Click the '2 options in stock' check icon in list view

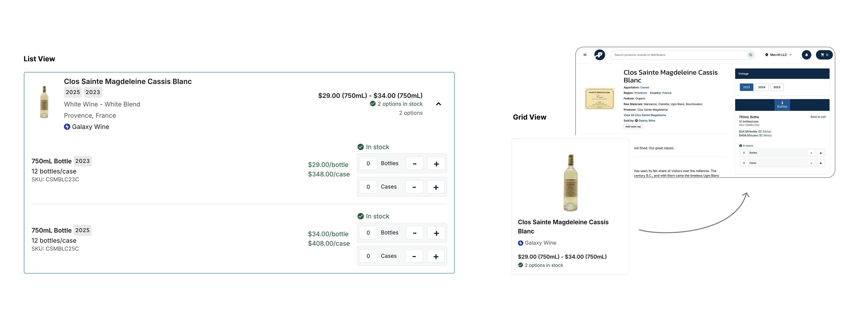pos(373,104)
